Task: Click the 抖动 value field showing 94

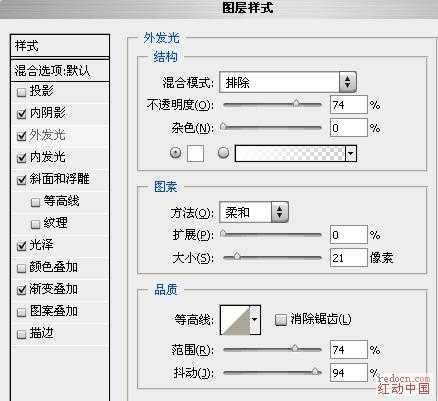Action: (349, 373)
